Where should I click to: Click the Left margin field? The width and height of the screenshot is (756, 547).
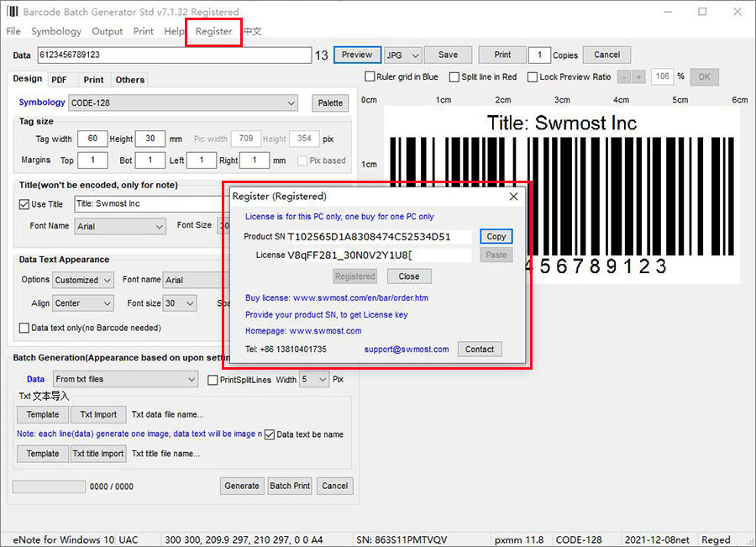[201, 160]
